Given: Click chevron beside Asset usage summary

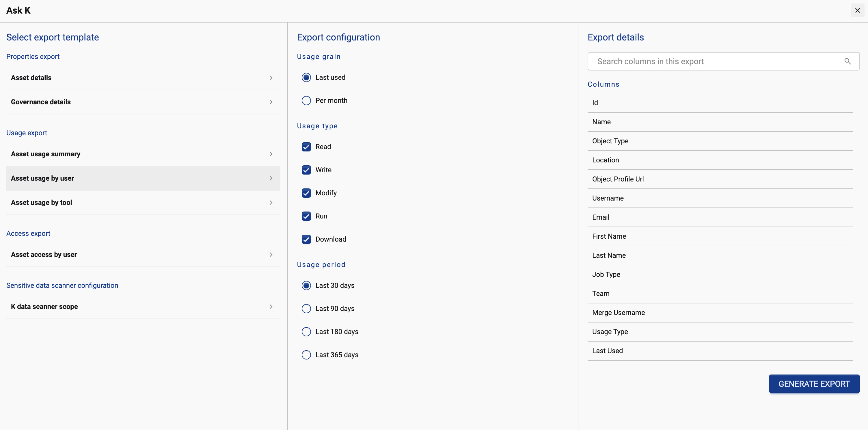Looking at the screenshot, I should pos(271,154).
